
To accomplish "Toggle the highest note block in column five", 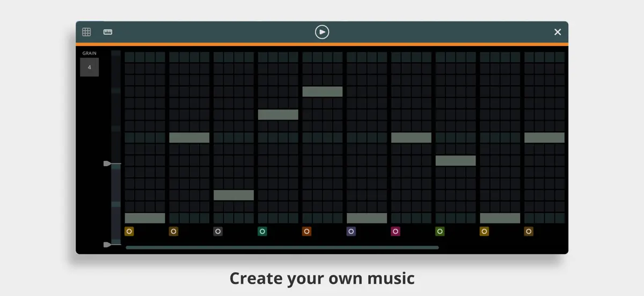I will 323,92.
